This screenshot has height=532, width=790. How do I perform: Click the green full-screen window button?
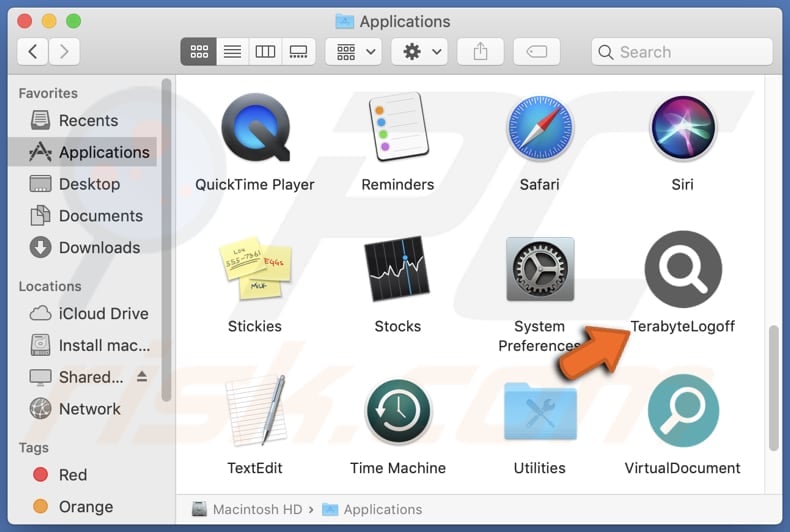(x=74, y=21)
